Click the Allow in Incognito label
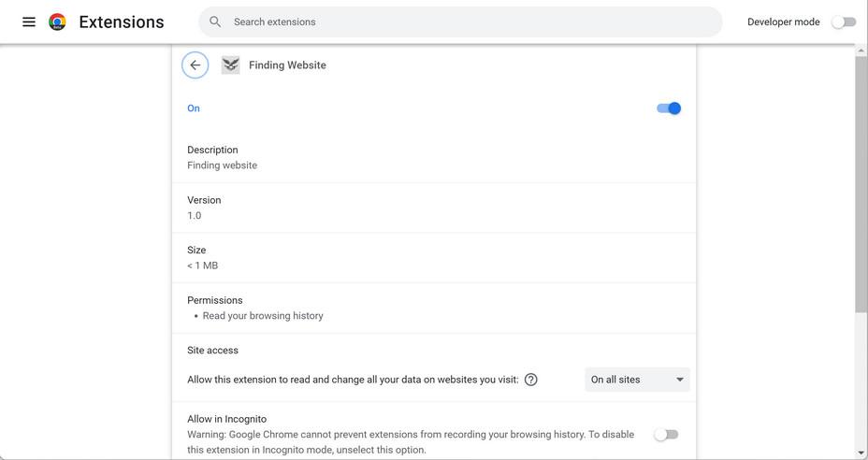Viewport: 868px width, 460px height. pos(226,419)
